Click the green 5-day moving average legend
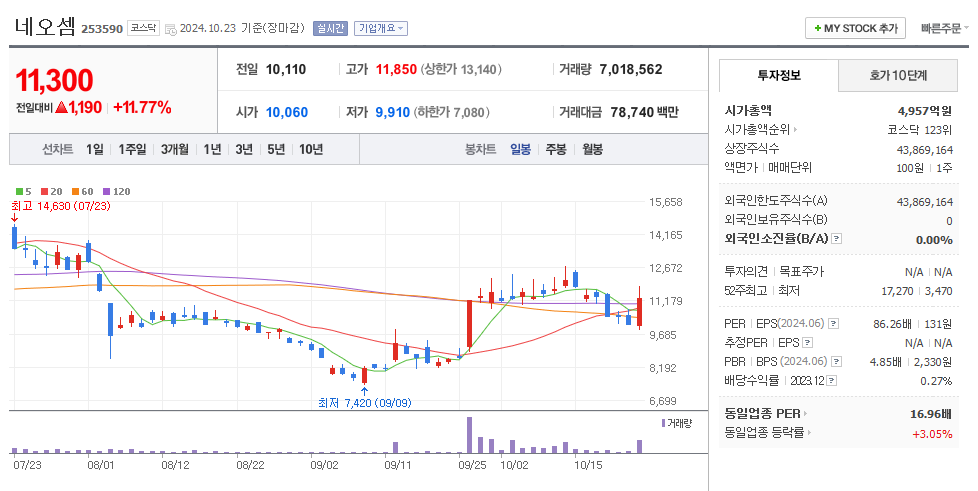The width and height of the screenshot is (978, 491). pos(24,192)
